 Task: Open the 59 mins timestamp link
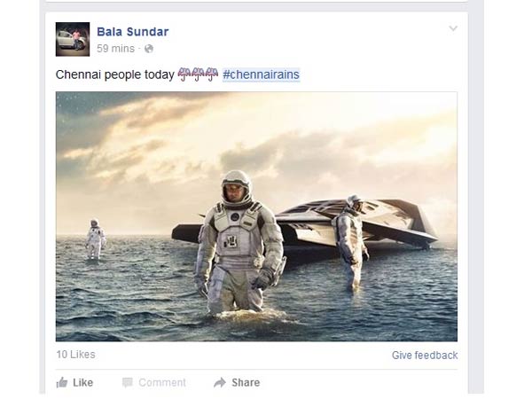pyautogui.click(x=115, y=49)
